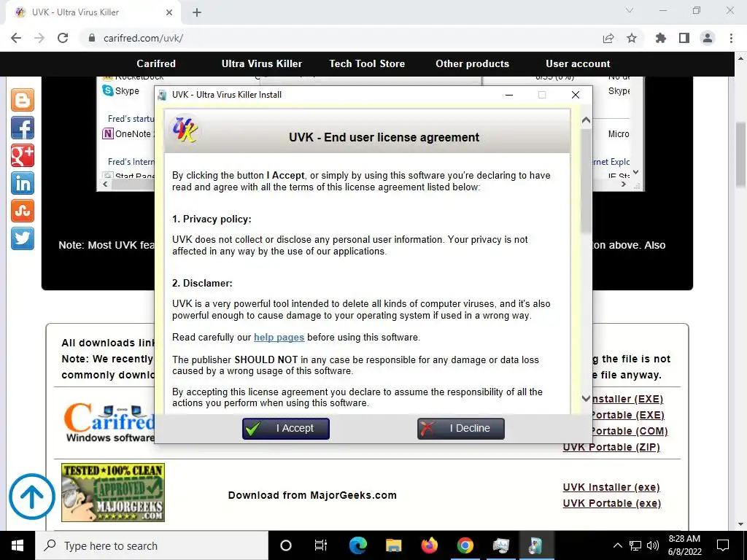Go forward with browser forward arrow
The width and height of the screenshot is (747, 560).
tap(39, 38)
